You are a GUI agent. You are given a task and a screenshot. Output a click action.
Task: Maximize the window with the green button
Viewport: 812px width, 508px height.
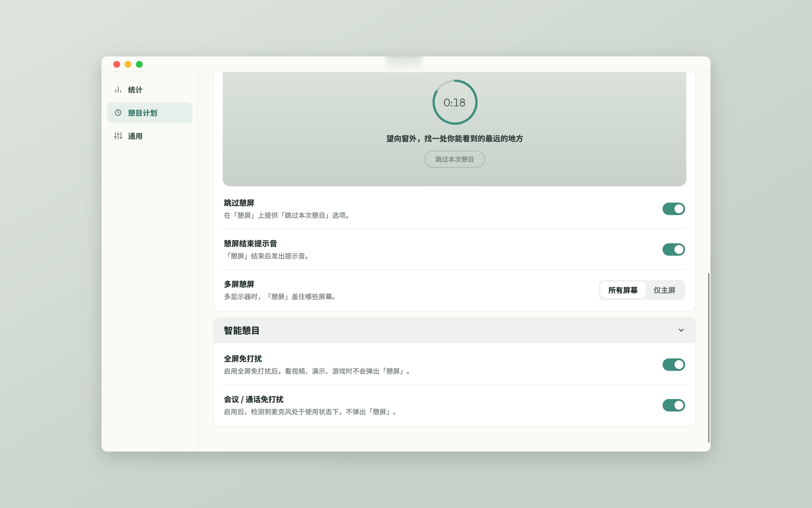click(x=139, y=64)
